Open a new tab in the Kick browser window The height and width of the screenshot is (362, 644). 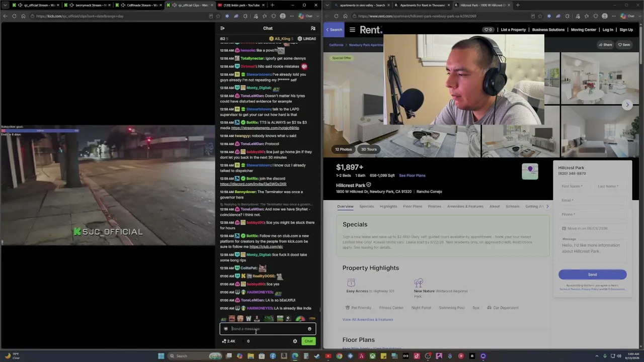(272, 5)
